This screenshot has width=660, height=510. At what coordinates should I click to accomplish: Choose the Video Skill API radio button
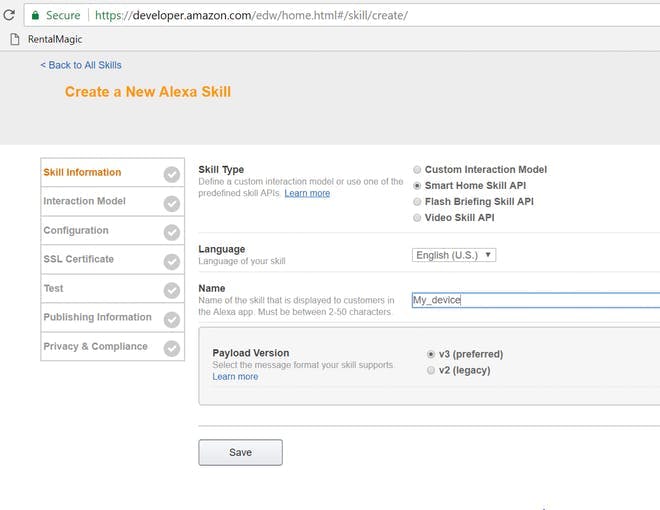click(417, 218)
